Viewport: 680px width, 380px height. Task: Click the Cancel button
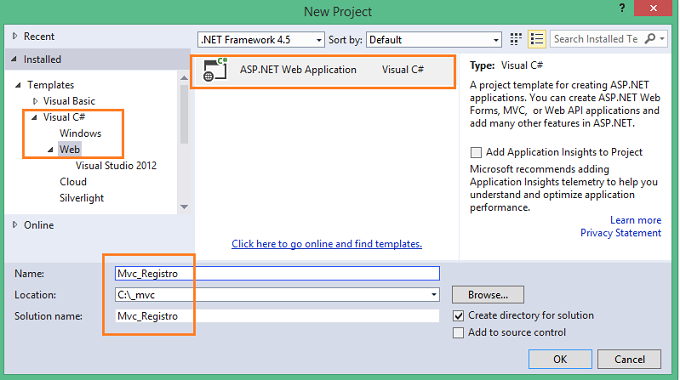tap(629, 359)
